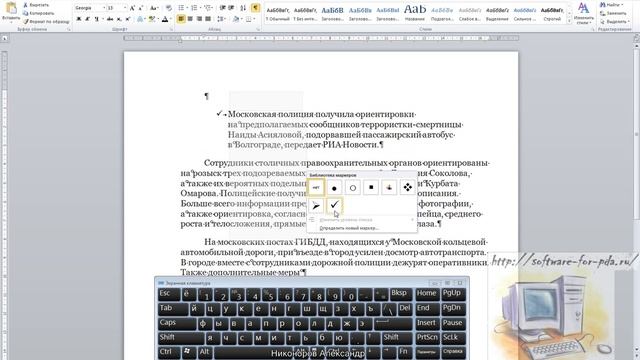Apply the text highlight color
Viewport: 640px width, 360px height.
pyautogui.click(x=151, y=19)
